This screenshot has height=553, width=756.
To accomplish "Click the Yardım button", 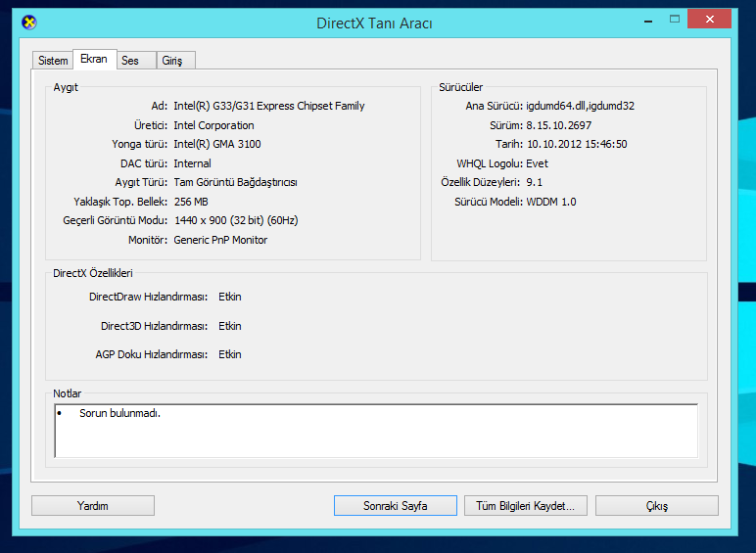I will point(93,506).
